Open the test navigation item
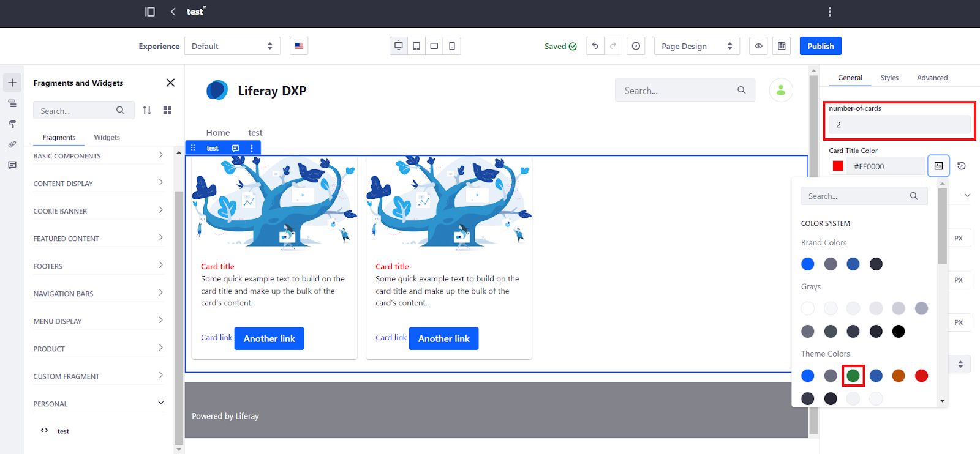The image size is (980, 454). [255, 132]
